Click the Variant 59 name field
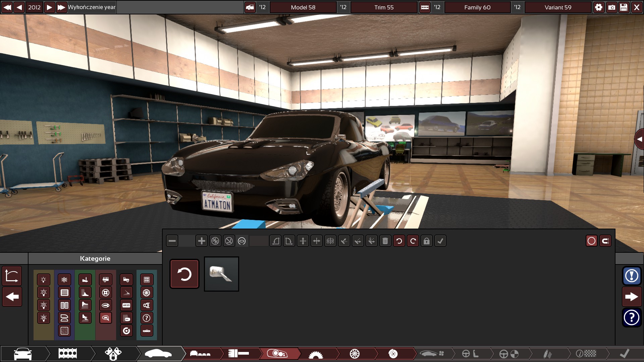The width and height of the screenshot is (644, 362). [558, 7]
